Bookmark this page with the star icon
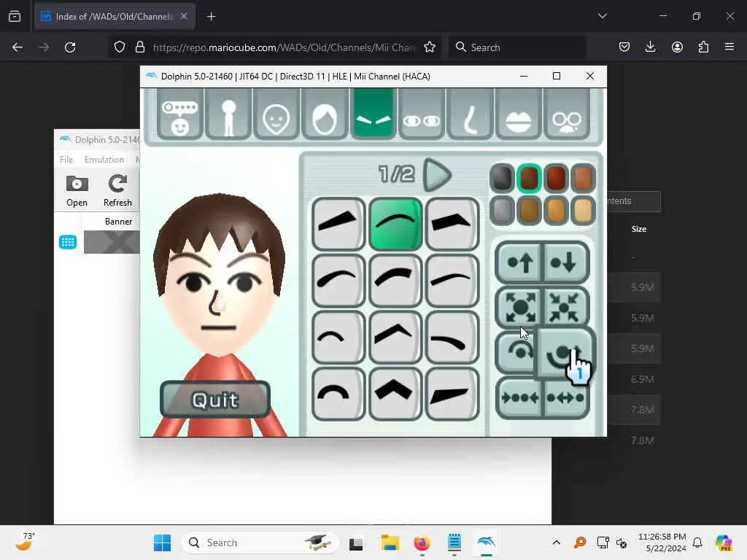The height and width of the screenshot is (560, 747). (x=430, y=47)
